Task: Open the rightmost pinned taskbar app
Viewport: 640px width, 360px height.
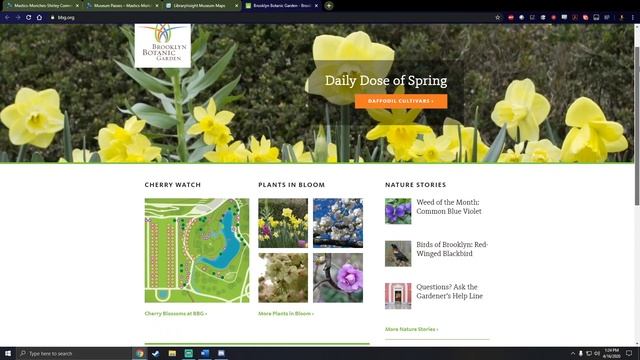Action: pyautogui.click(x=221, y=353)
